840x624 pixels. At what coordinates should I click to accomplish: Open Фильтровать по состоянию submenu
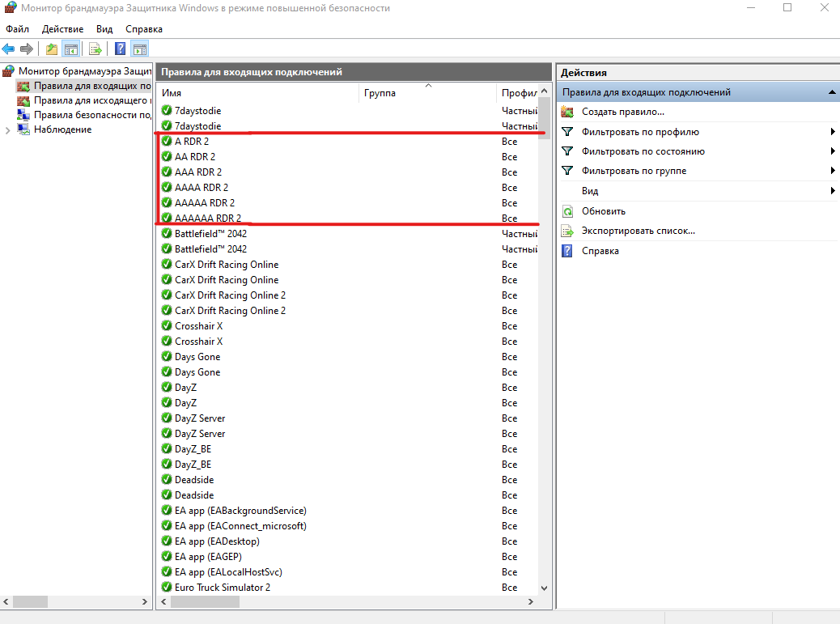pyautogui.click(x=643, y=151)
